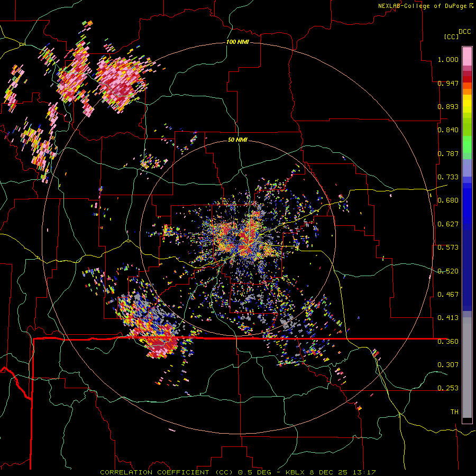476x476 pixels.
Task: Select the 0.520 scale value
Action: pyautogui.click(x=448, y=271)
